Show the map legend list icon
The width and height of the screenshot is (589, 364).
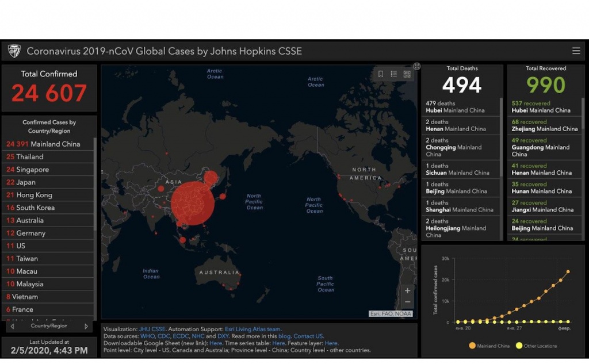point(394,74)
